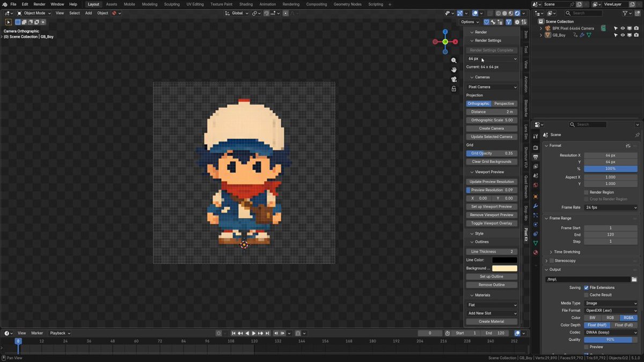This screenshot has width=644, height=362.
Task: Switch to the Sculpting workspace tab
Action: pos(172,4)
